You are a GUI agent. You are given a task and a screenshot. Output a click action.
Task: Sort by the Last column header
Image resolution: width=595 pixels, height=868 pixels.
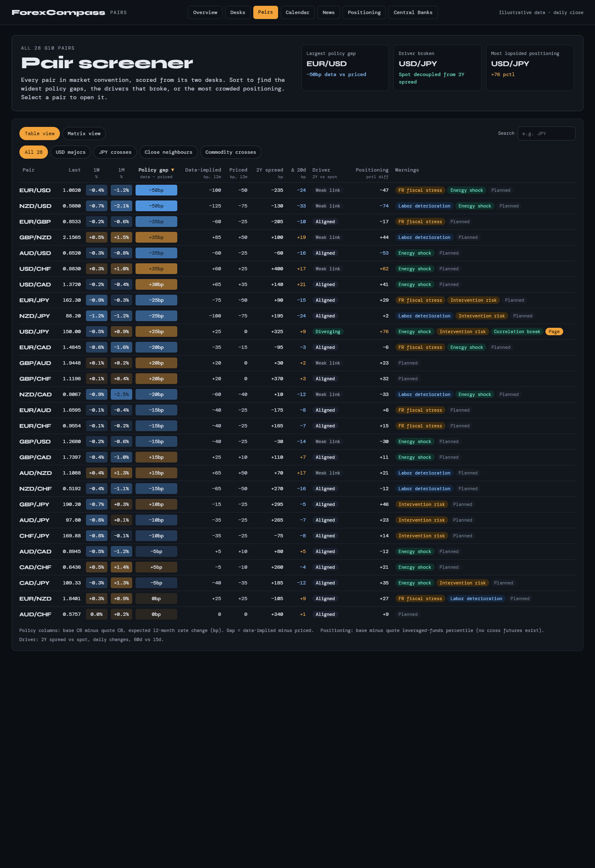(75, 170)
